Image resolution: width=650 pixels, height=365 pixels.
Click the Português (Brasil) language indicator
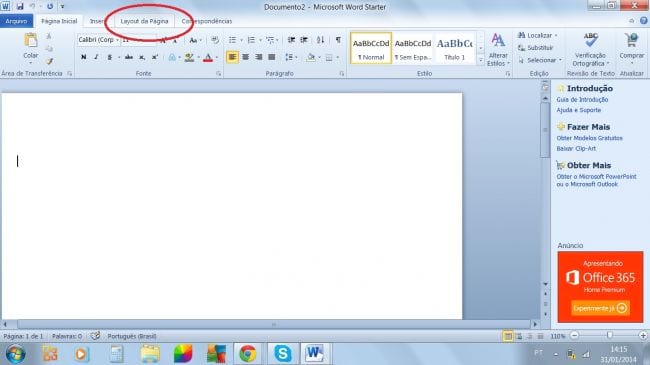tap(132, 336)
